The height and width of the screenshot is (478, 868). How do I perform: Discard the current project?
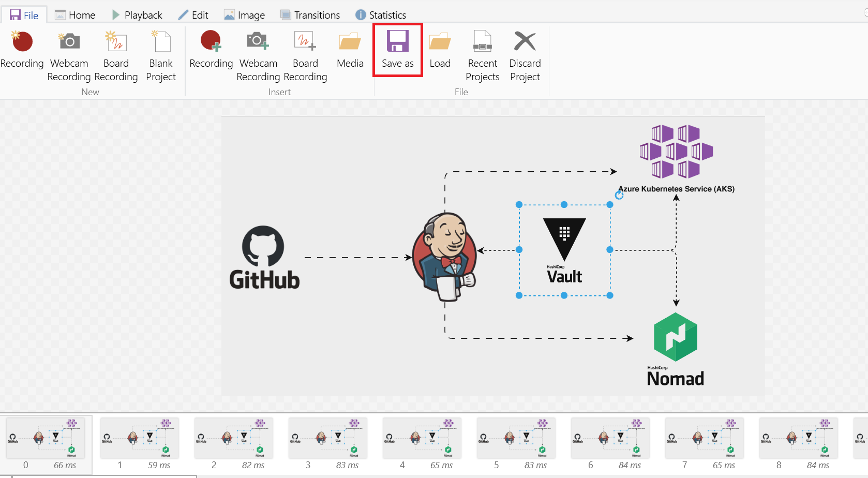pyautogui.click(x=525, y=56)
